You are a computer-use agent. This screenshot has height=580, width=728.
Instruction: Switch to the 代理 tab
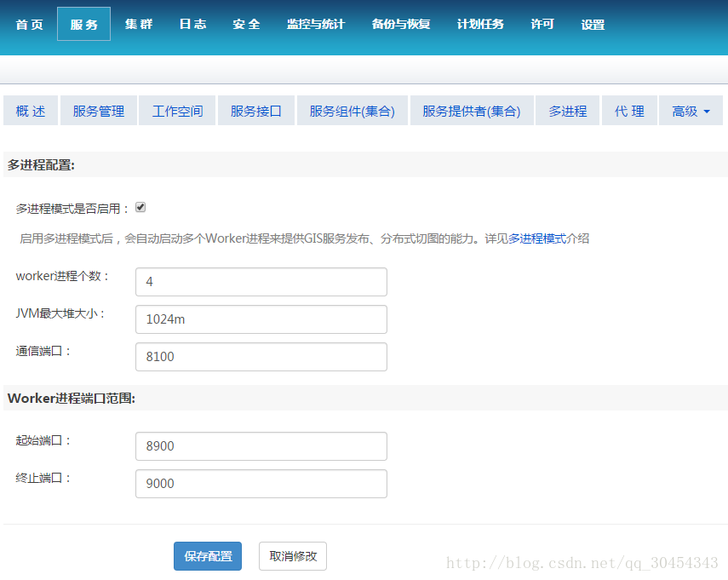pyautogui.click(x=629, y=111)
